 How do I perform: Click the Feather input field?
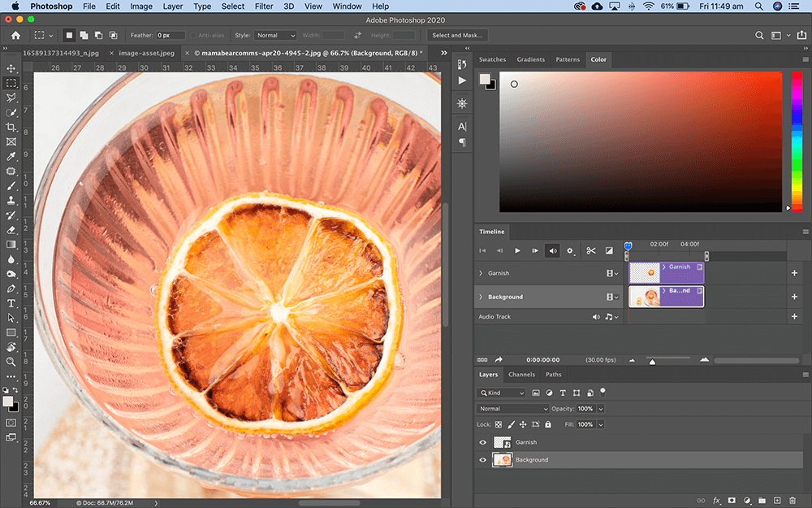click(171, 35)
